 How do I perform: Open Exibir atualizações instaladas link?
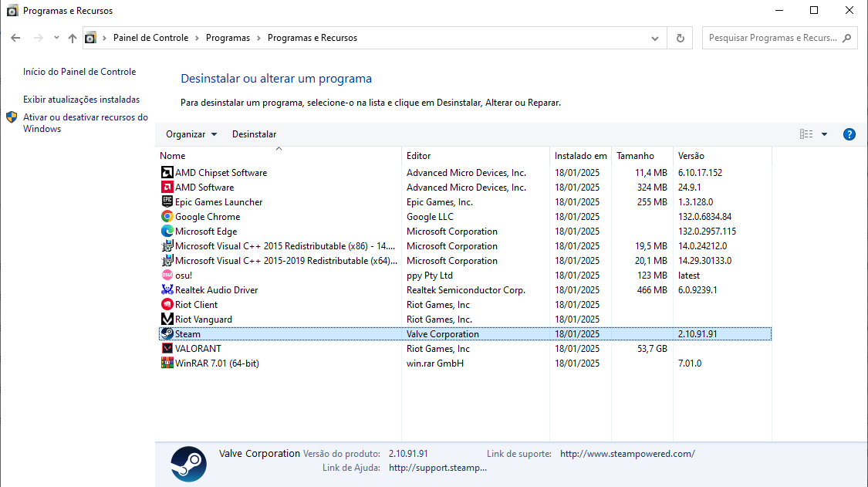(x=81, y=100)
